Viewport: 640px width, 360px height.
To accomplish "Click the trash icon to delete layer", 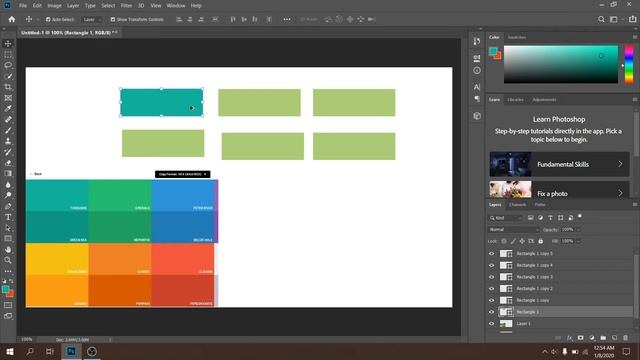I will click(x=625, y=338).
